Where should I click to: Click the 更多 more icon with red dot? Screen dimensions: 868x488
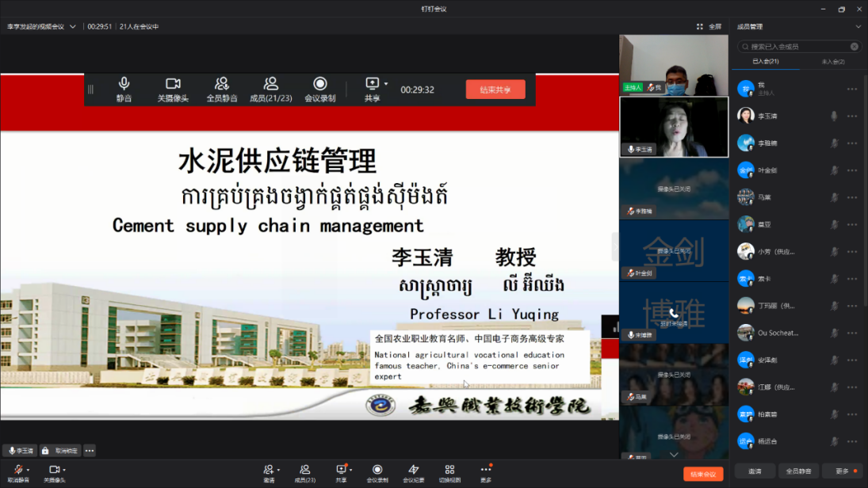[x=485, y=471]
